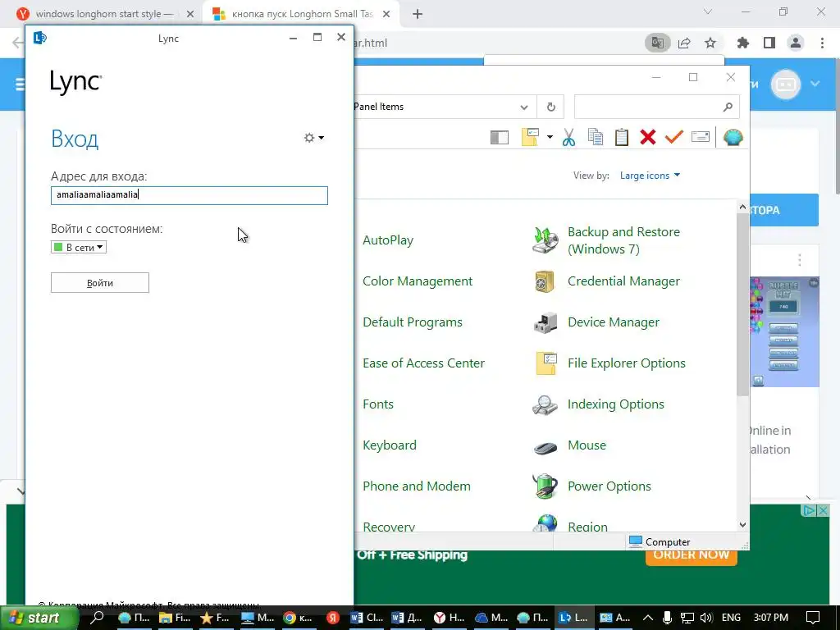Image resolution: width=840 pixels, height=630 pixels.
Task: Open a new browser tab
Action: coord(418,15)
